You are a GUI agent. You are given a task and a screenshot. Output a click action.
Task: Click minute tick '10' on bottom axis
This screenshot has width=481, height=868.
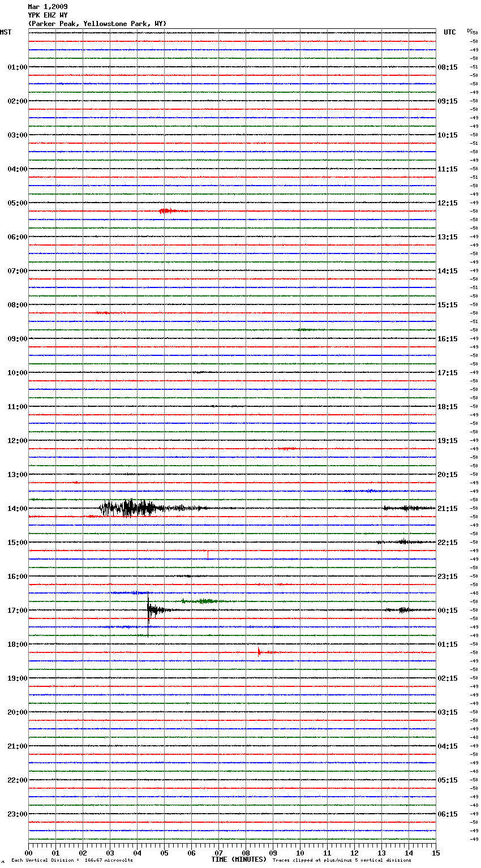(300, 853)
